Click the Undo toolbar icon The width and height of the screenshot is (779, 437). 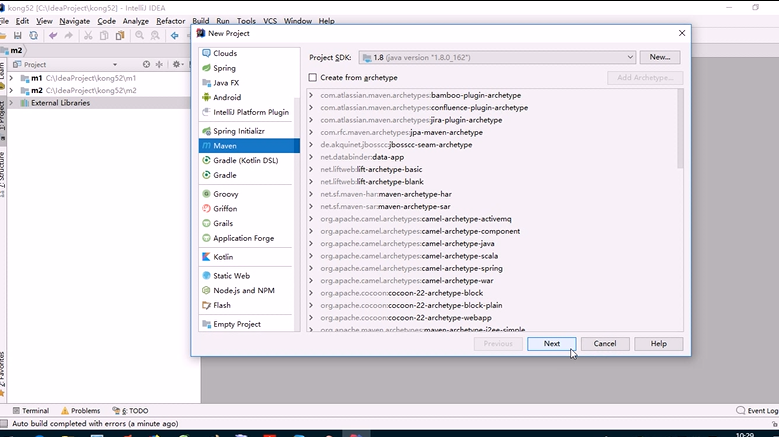click(x=53, y=35)
